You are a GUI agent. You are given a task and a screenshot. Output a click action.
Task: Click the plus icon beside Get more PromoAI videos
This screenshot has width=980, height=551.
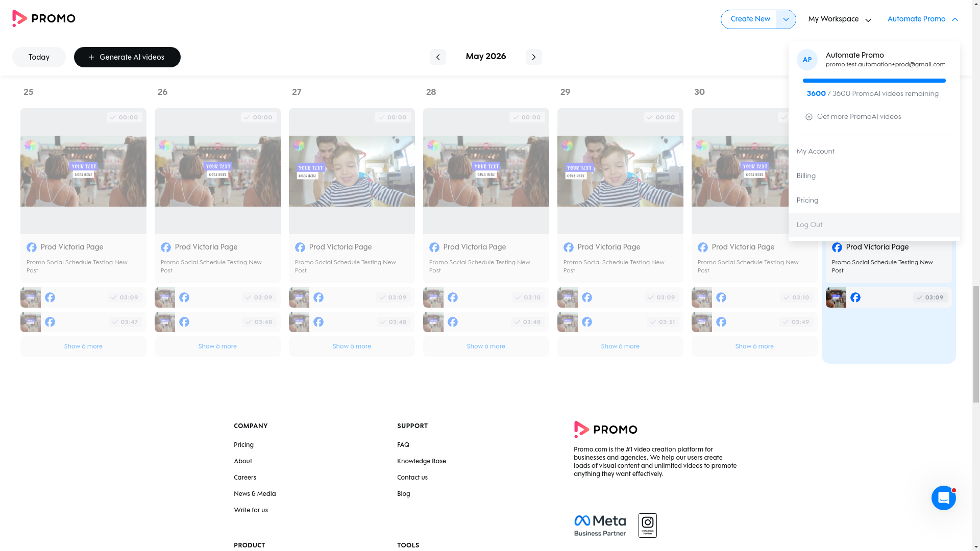(808, 117)
